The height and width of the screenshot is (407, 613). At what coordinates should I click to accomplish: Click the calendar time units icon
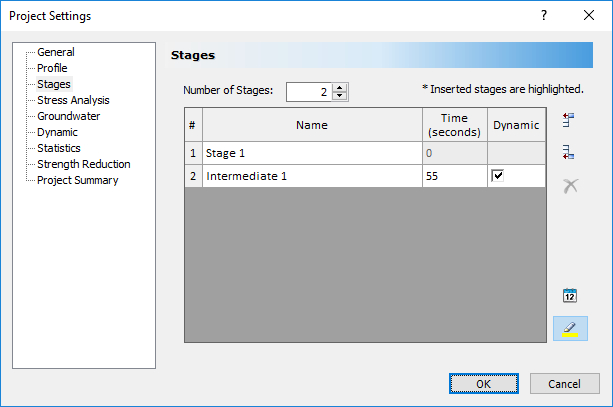tap(570, 295)
